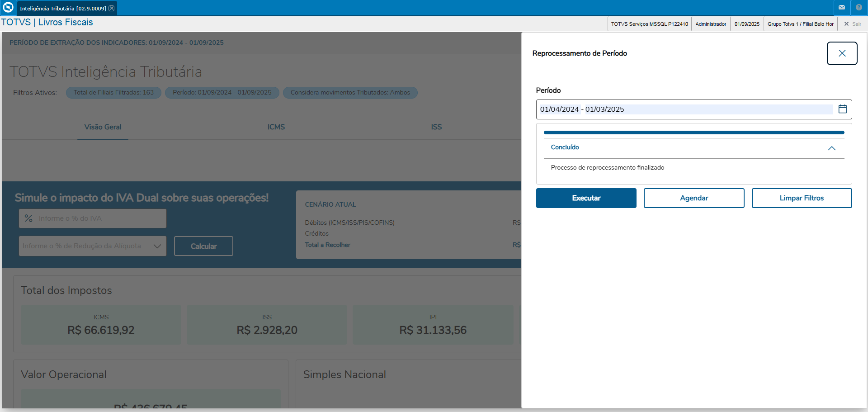Close the Reprocessamento de Período panel

click(842, 53)
